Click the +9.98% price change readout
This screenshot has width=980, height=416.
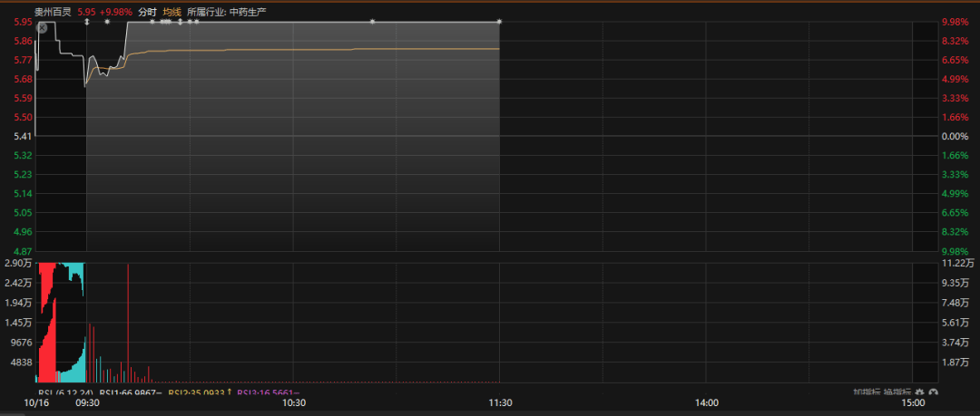tap(116, 12)
